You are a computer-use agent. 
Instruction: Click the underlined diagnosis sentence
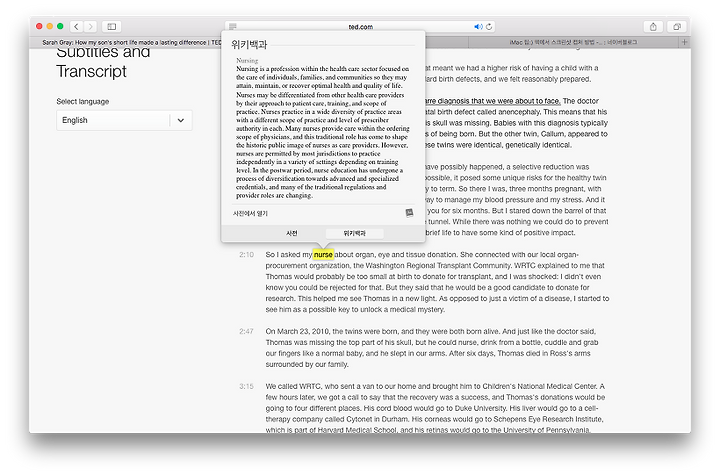(493, 101)
